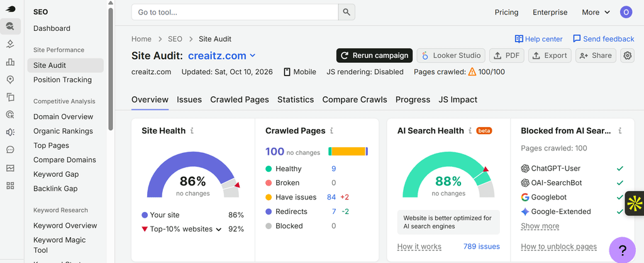Image resolution: width=644 pixels, height=263 pixels.
Task: Click How to unblock pages link
Action: coord(558,247)
